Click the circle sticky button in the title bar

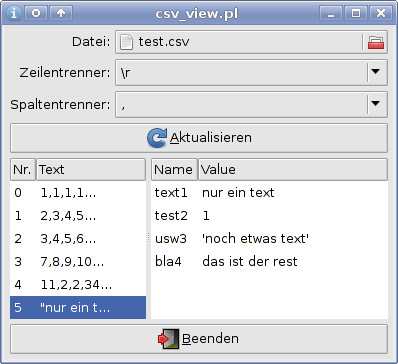[x=36, y=13]
